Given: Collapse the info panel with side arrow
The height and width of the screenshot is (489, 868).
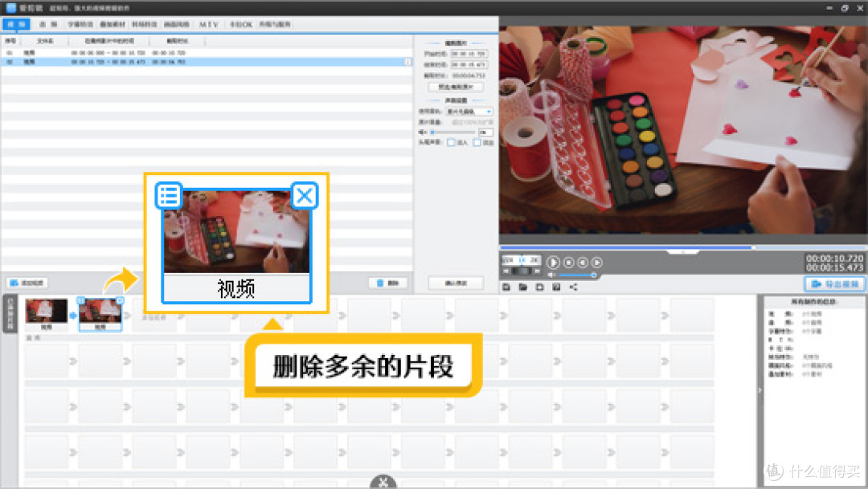Looking at the screenshot, I should click(759, 390).
